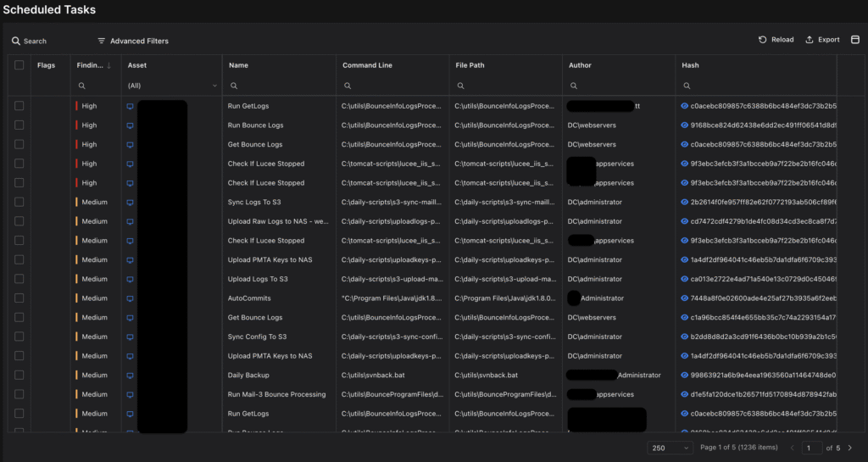Screen dimensions: 868x462
Task: Click monitor asset icon in Daily Backup row
Action: (x=131, y=375)
